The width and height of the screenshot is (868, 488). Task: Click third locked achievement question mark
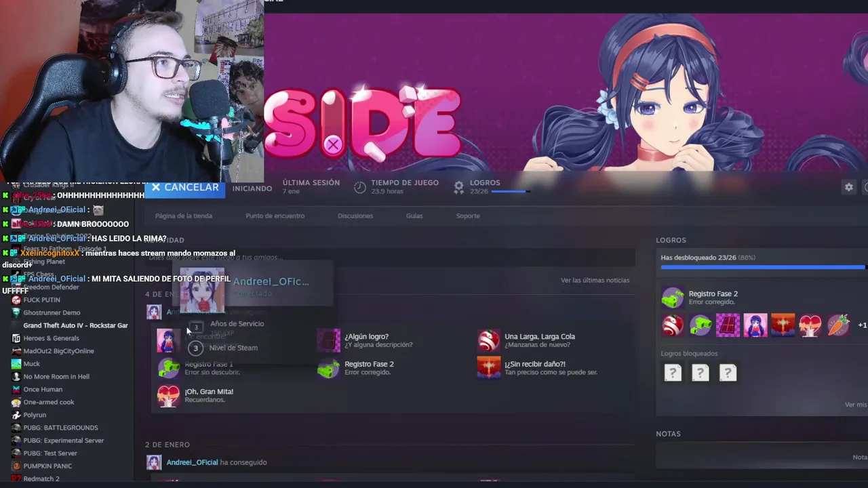tap(728, 372)
